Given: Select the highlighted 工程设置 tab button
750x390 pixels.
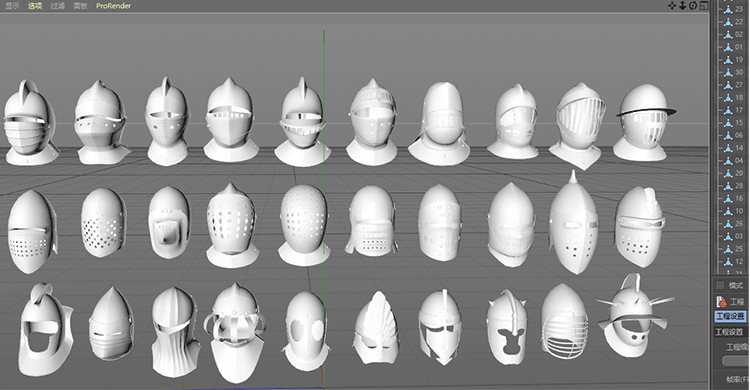Looking at the screenshot, I should click(x=730, y=316).
